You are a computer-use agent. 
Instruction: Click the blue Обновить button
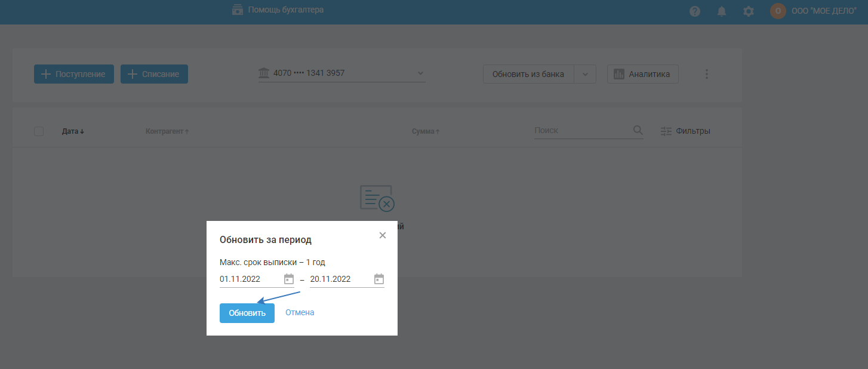247,313
